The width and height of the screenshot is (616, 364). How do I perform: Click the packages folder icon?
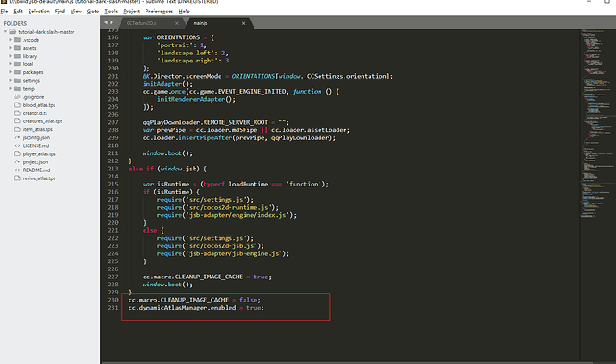(x=17, y=72)
